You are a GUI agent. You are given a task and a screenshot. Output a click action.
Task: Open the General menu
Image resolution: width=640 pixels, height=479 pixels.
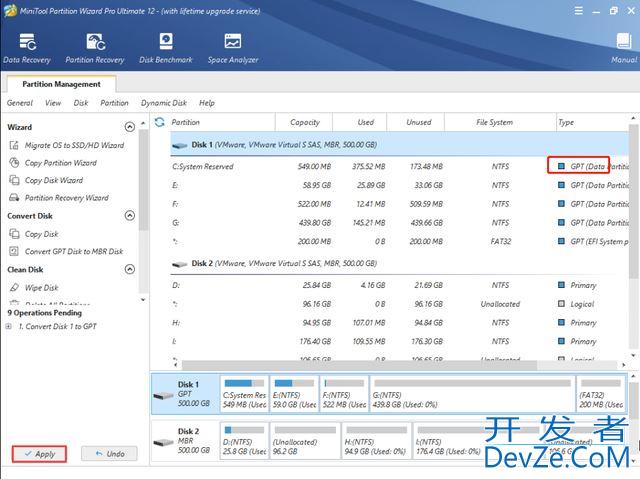click(x=20, y=103)
